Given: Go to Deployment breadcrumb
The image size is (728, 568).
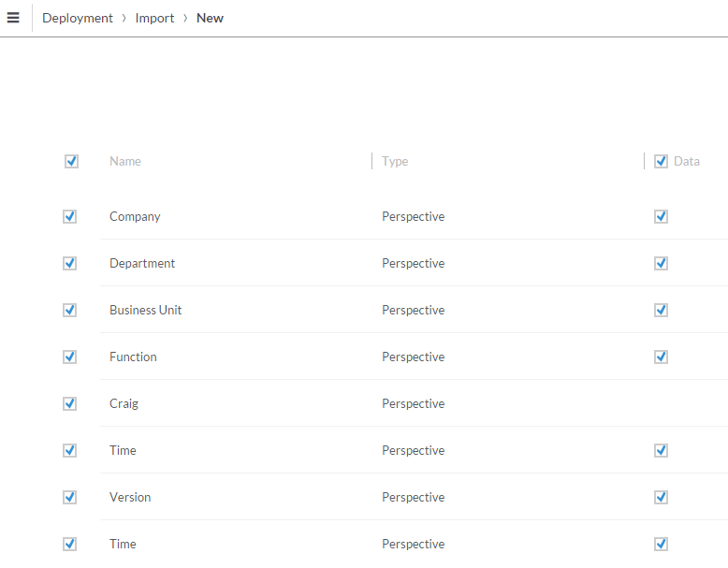Looking at the screenshot, I should tap(78, 18).
